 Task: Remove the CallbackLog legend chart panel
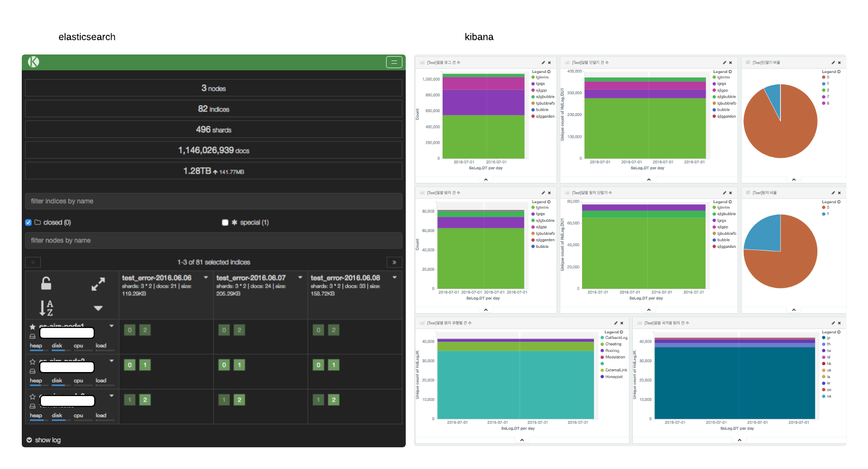pos(622,323)
